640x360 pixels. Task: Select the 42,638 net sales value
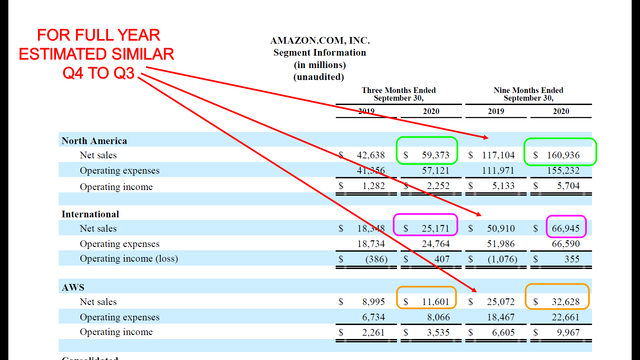click(x=371, y=155)
